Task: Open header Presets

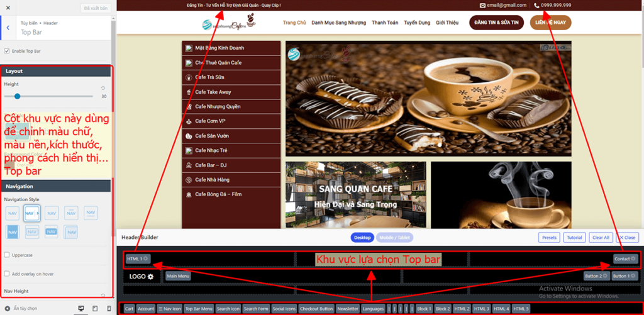Action: pos(549,238)
